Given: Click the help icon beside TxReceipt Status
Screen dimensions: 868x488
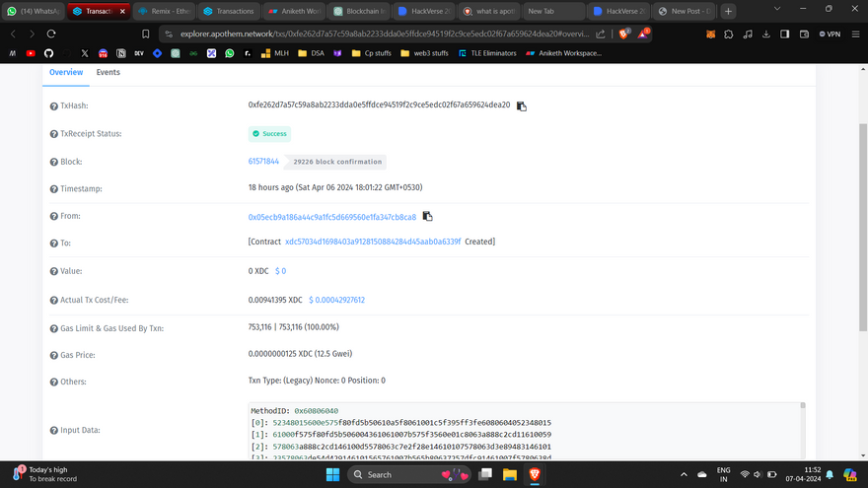Looking at the screenshot, I should 53,133.
